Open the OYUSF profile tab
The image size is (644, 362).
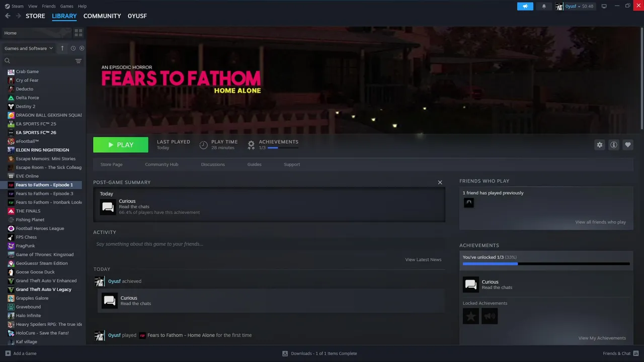(x=137, y=16)
